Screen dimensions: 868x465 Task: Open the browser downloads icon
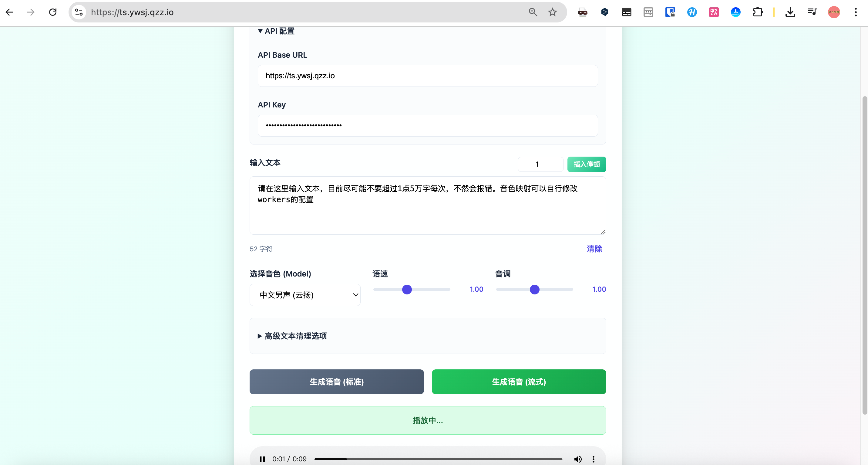pyautogui.click(x=790, y=12)
